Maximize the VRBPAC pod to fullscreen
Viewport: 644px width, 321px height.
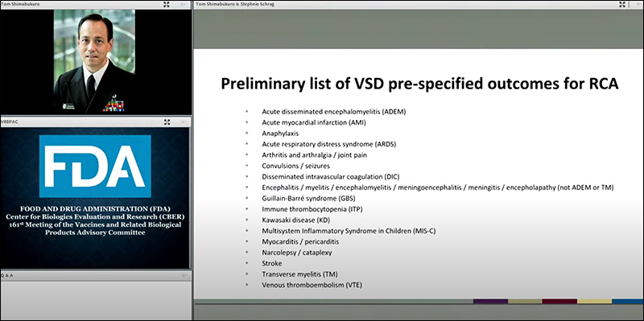[x=167, y=122]
